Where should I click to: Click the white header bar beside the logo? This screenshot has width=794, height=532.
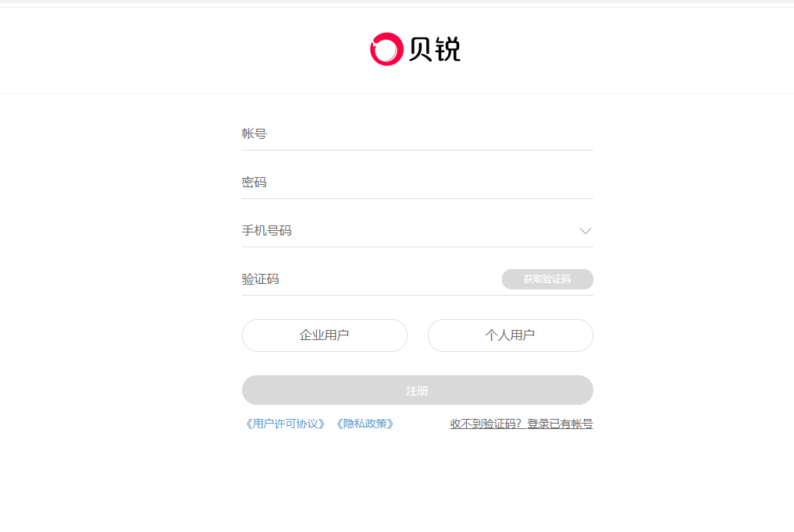click(625, 50)
